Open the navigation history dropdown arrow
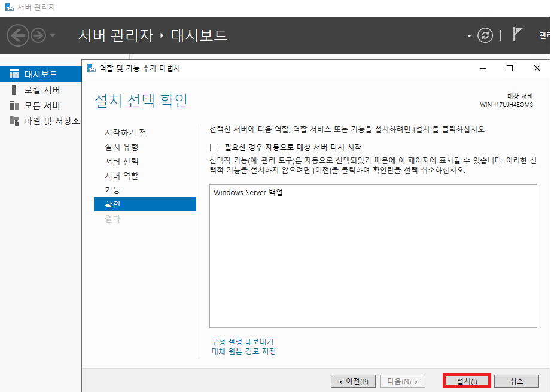The image size is (551, 392). tap(53, 35)
